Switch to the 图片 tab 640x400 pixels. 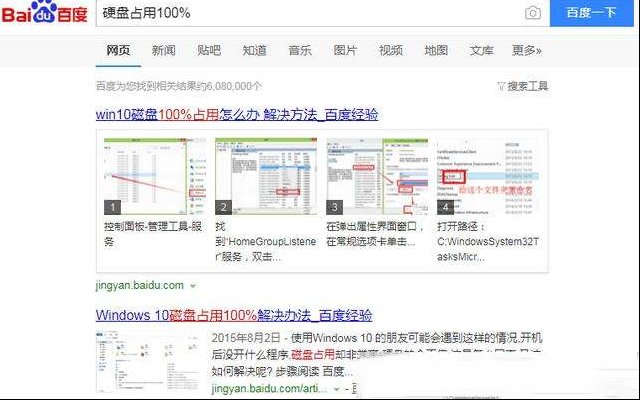[x=345, y=50]
